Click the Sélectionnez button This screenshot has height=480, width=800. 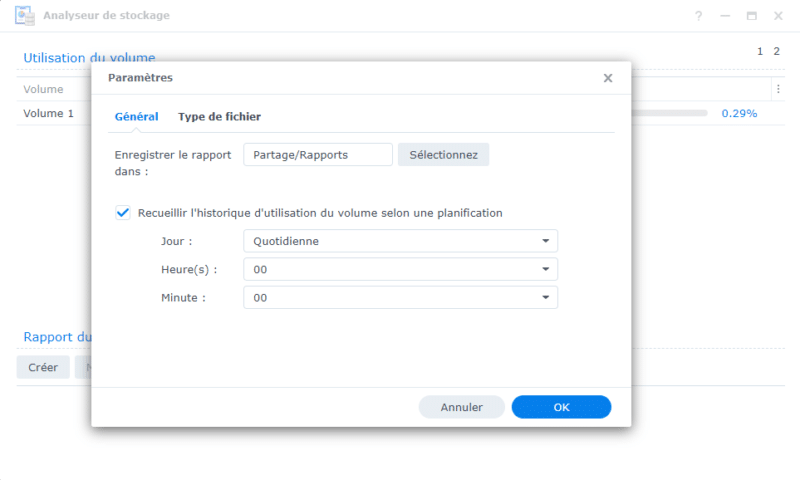[x=443, y=155]
